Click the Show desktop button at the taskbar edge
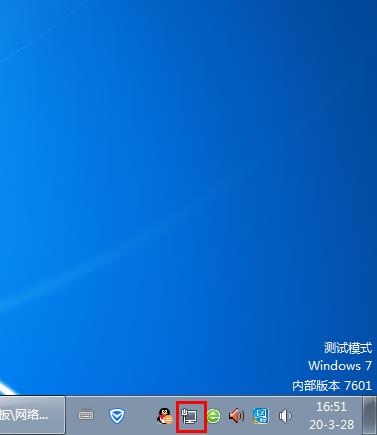The image size is (377, 435). point(369,415)
